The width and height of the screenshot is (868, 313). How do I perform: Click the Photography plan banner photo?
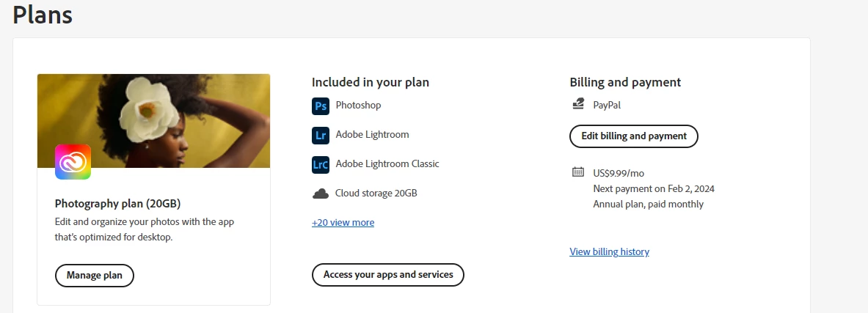[154, 120]
